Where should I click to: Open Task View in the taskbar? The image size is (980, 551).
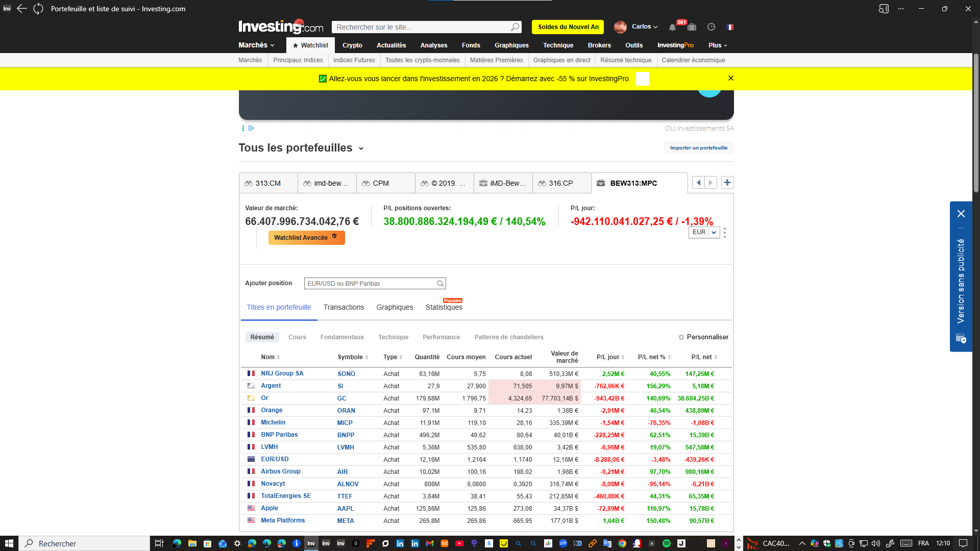tap(159, 543)
